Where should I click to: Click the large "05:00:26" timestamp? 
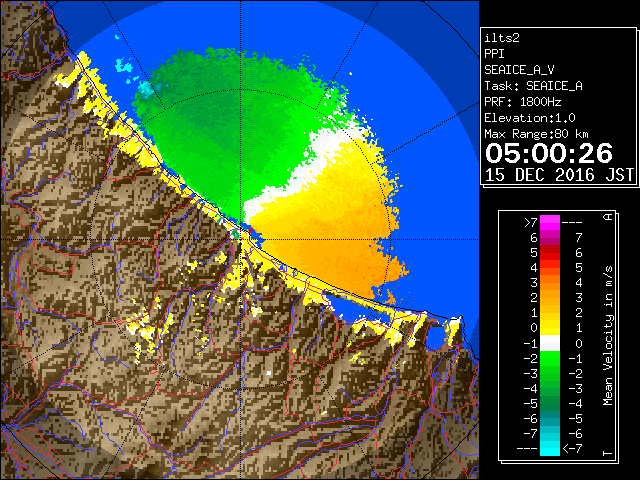coord(549,153)
